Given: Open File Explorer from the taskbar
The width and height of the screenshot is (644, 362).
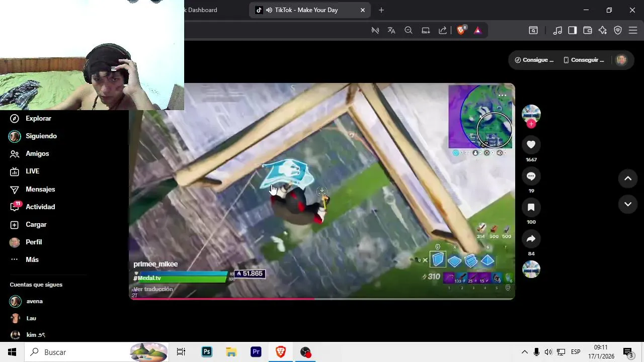Looking at the screenshot, I should (231, 352).
